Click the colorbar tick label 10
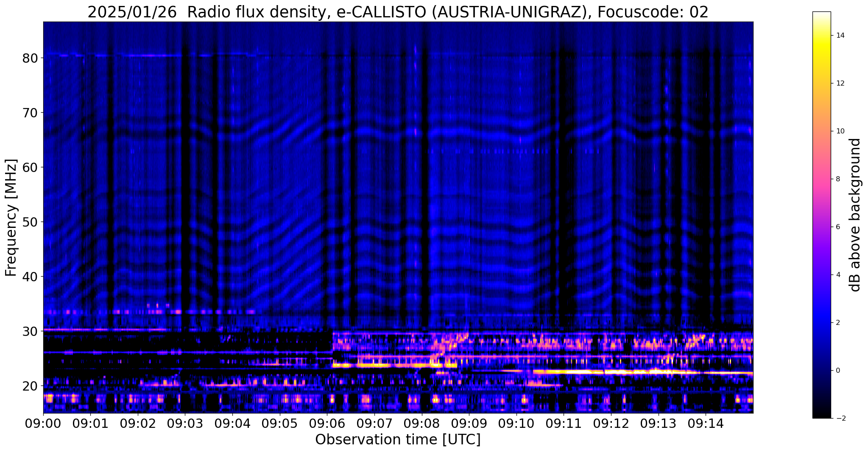 [x=840, y=131]
